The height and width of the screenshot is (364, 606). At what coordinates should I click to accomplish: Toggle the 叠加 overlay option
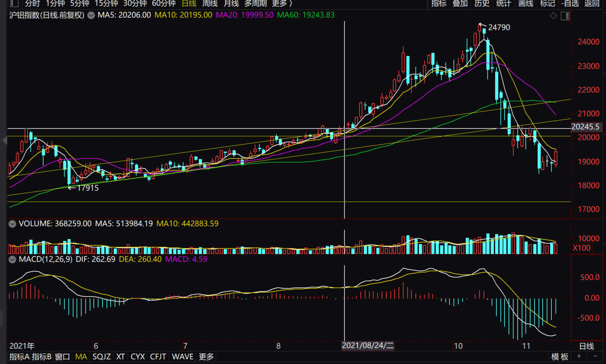tap(460, 3)
